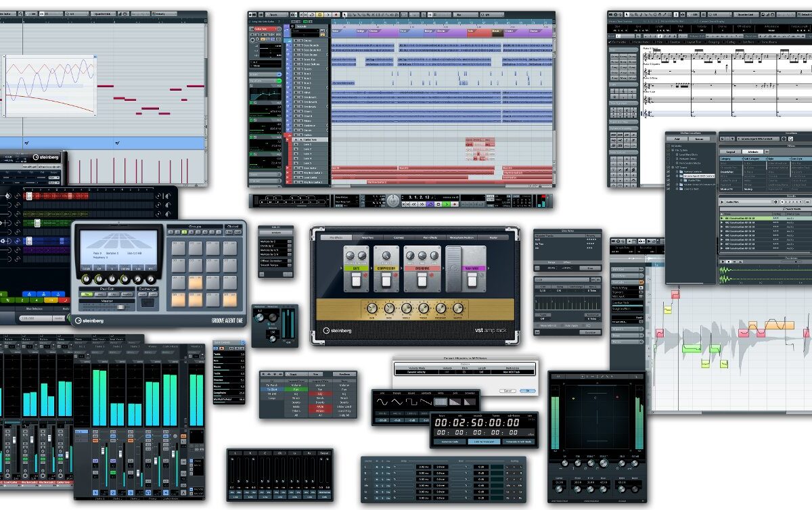Tick the File System checkbox in MediaBay
The width and height of the screenshot is (812, 510).
[x=669, y=150]
